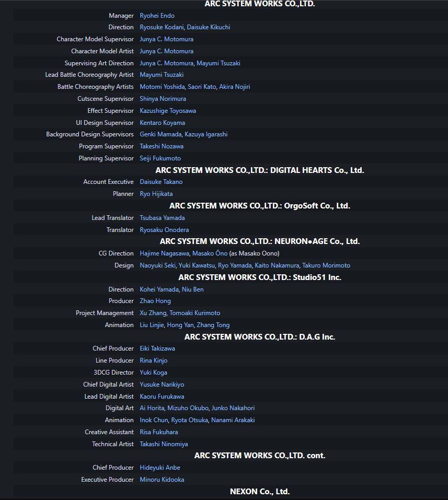The image size is (448, 500).
Task: Open Ryohei Endo's credit page
Action: point(157,16)
